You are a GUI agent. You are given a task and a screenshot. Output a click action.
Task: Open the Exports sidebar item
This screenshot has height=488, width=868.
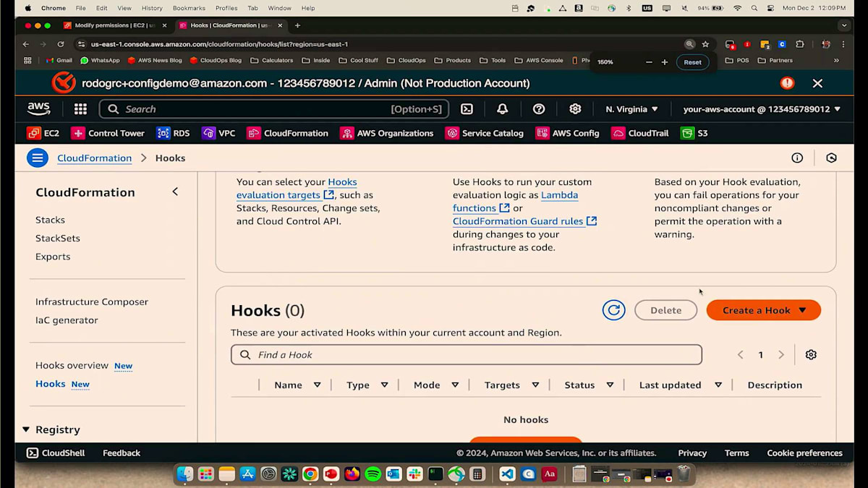(53, 257)
